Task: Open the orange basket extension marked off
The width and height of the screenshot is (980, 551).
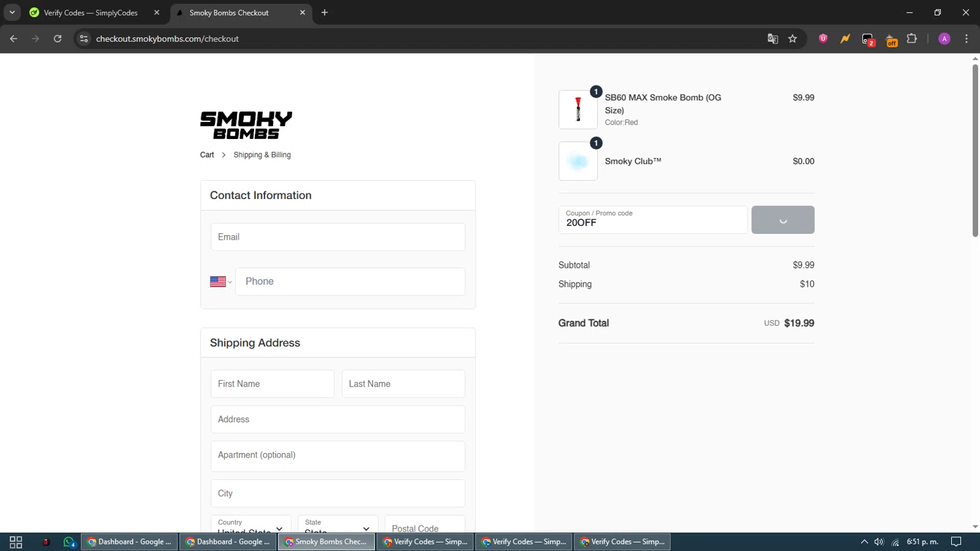Action: pos(891,40)
